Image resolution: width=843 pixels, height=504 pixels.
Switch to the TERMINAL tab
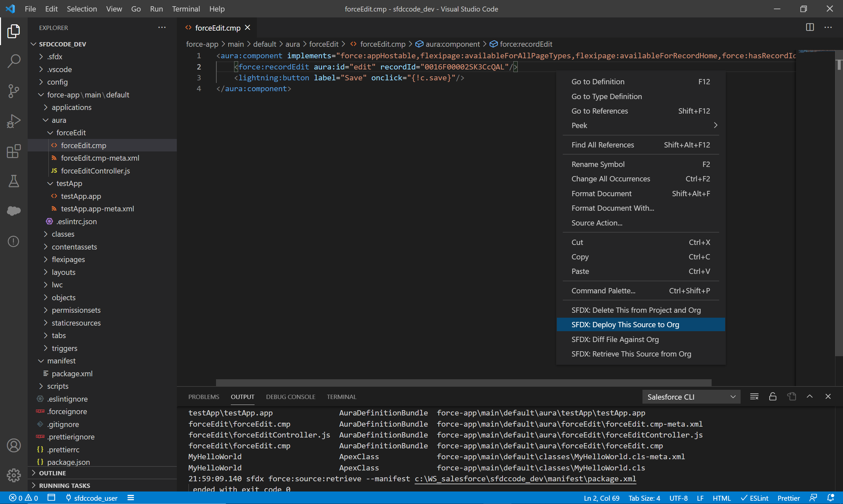point(341,397)
